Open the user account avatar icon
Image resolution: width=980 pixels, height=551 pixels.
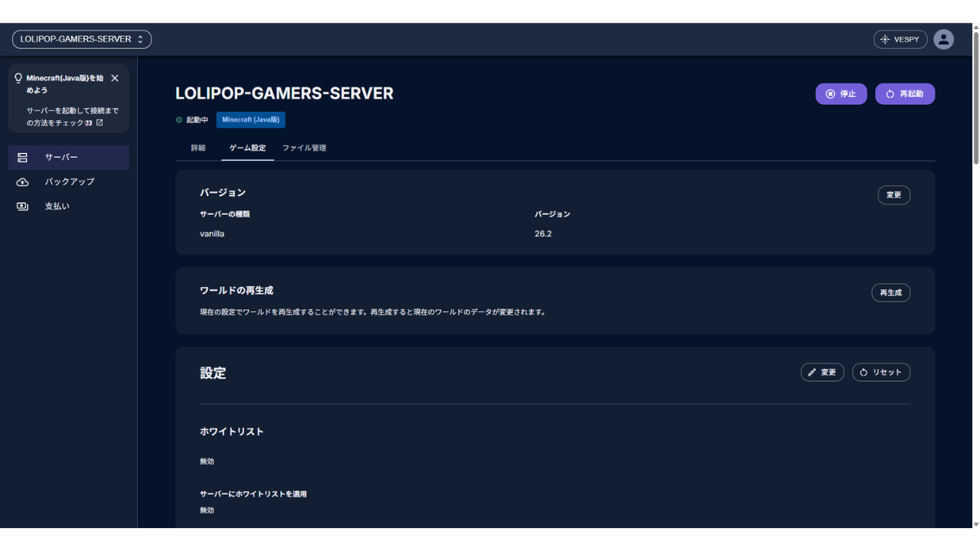[x=943, y=39]
